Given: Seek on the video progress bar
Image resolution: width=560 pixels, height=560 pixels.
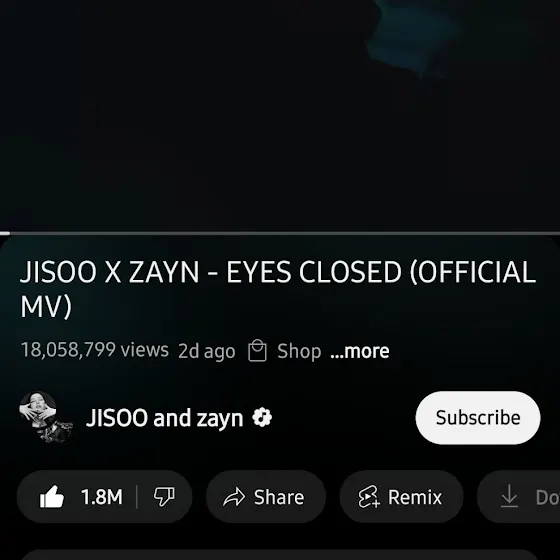Looking at the screenshot, I should click(280, 233).
